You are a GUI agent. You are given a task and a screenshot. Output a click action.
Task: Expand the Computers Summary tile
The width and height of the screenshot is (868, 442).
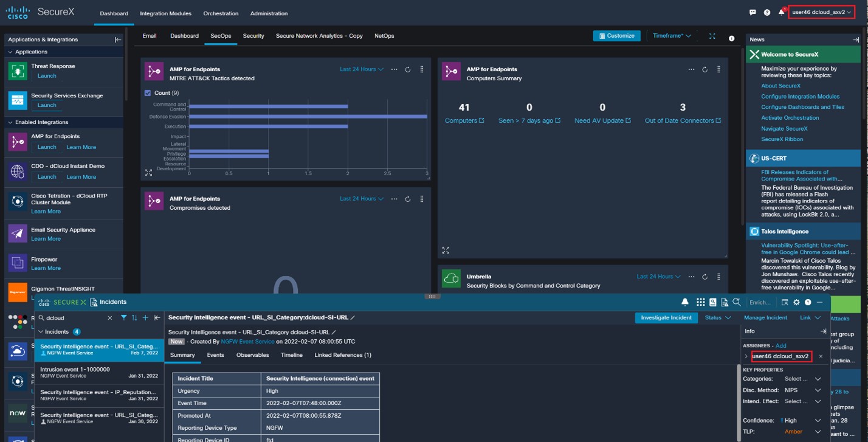[446, 250]
